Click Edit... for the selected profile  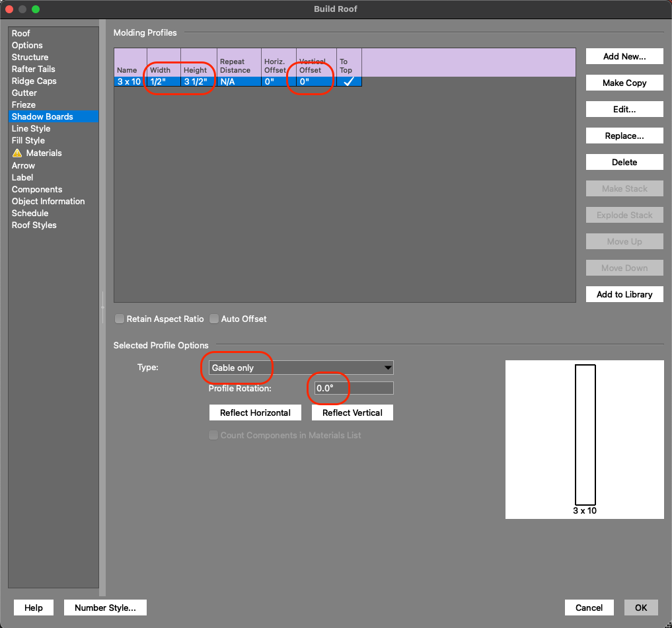[x=624, y=109]
